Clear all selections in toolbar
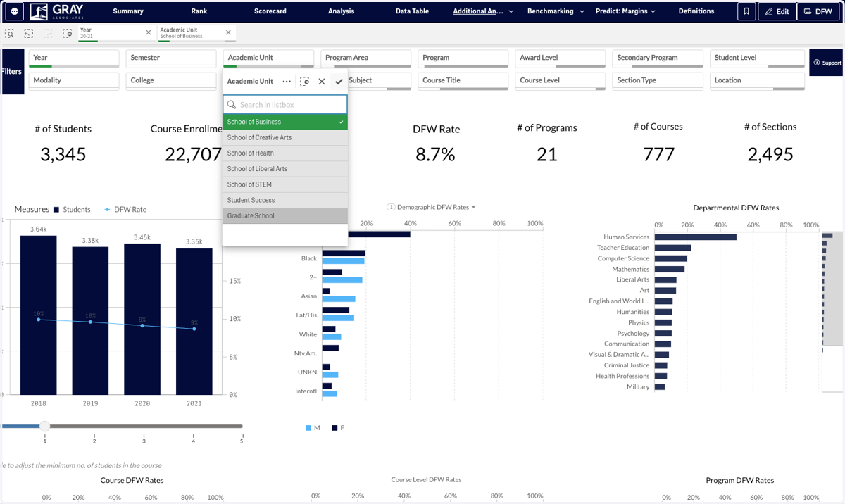 click(68, 33)
